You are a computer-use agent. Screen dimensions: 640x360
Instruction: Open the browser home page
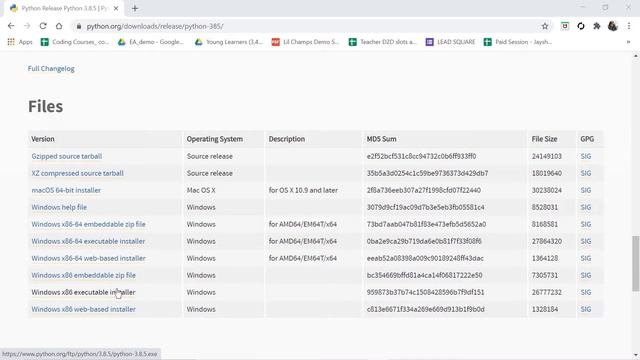(59, 26)
